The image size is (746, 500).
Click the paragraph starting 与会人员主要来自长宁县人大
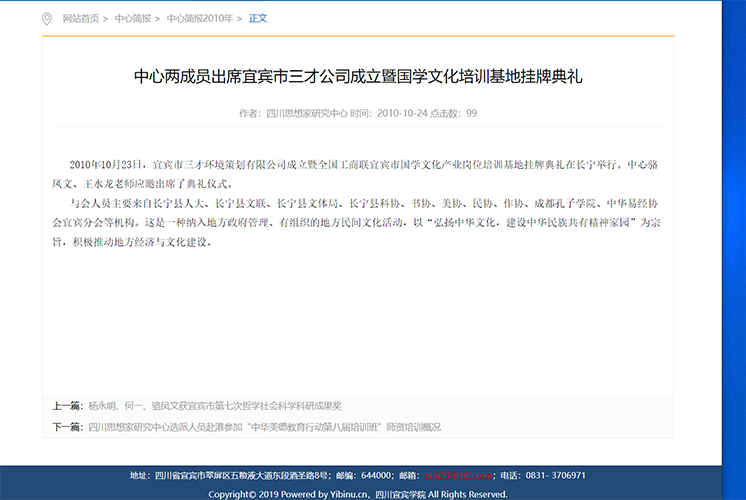click(x=356, y=223)
